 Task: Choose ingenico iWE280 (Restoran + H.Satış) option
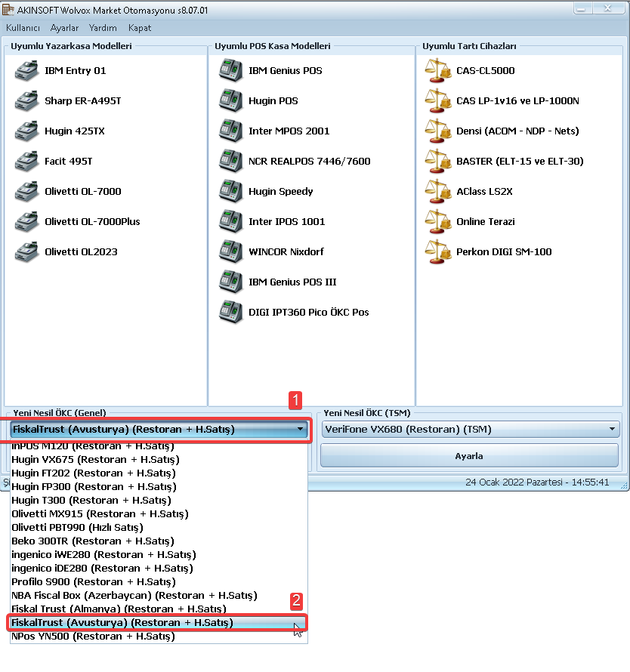pos(159,555)
